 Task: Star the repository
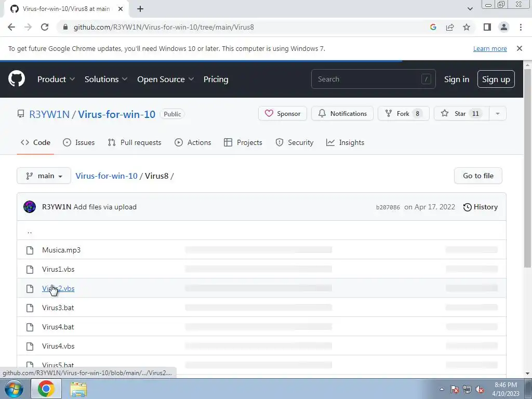tap(461, 114)
